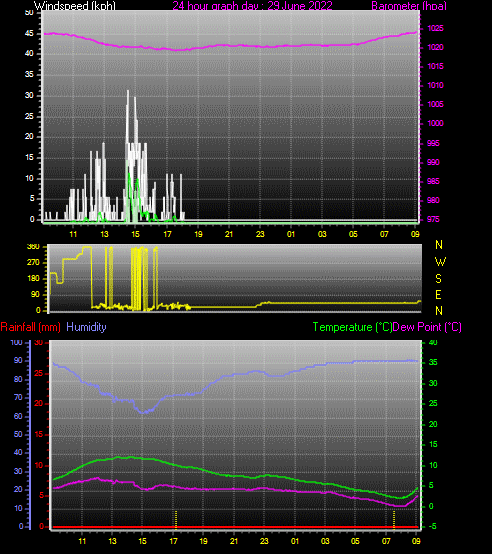Click the 90 tick on humidity axis
The height and width of the screenshot is (554, 492).
click(x=18, y=360)
